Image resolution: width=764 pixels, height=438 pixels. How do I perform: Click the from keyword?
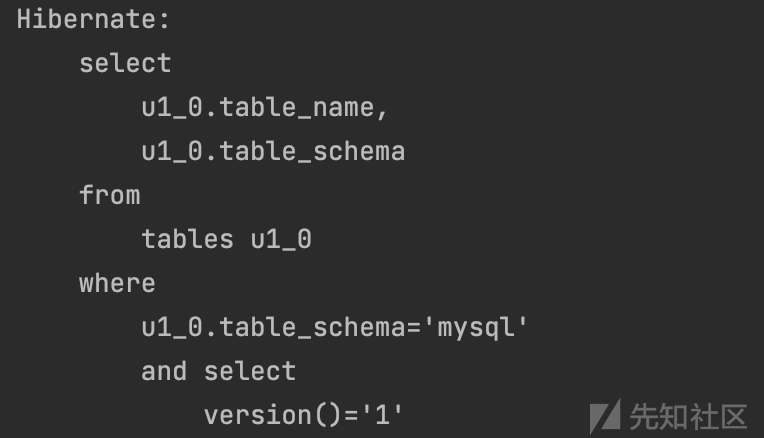coord(110,195)
